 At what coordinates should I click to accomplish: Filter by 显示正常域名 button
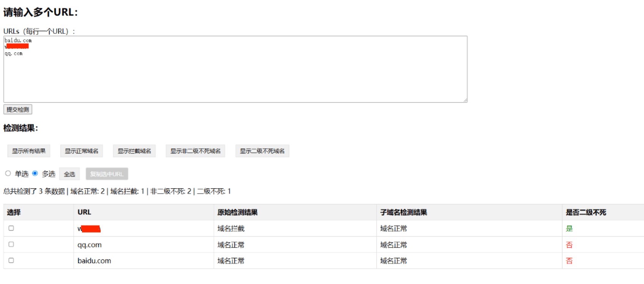coord(81,151)
